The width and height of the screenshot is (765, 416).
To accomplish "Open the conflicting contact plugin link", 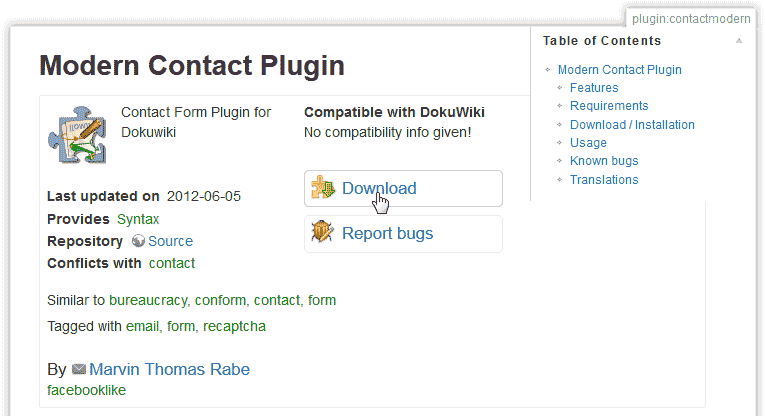I will [172, 263].
